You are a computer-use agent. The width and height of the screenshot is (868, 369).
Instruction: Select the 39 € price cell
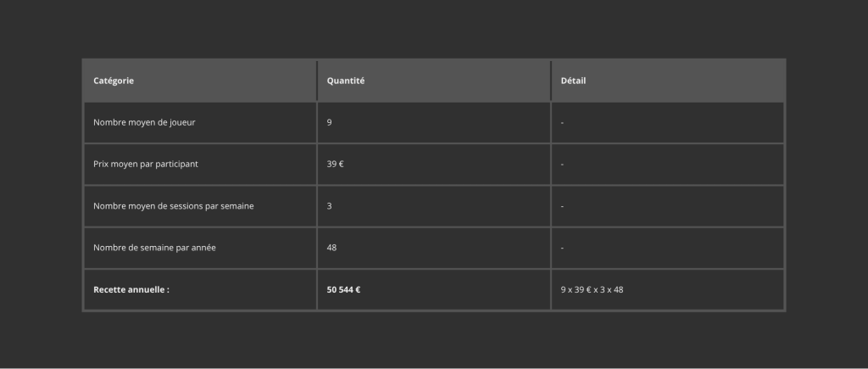click(335, 164)
